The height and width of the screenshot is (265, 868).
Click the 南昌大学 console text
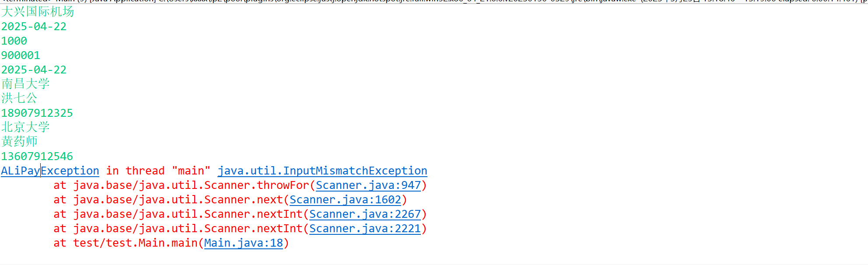(x=25, y=84)
